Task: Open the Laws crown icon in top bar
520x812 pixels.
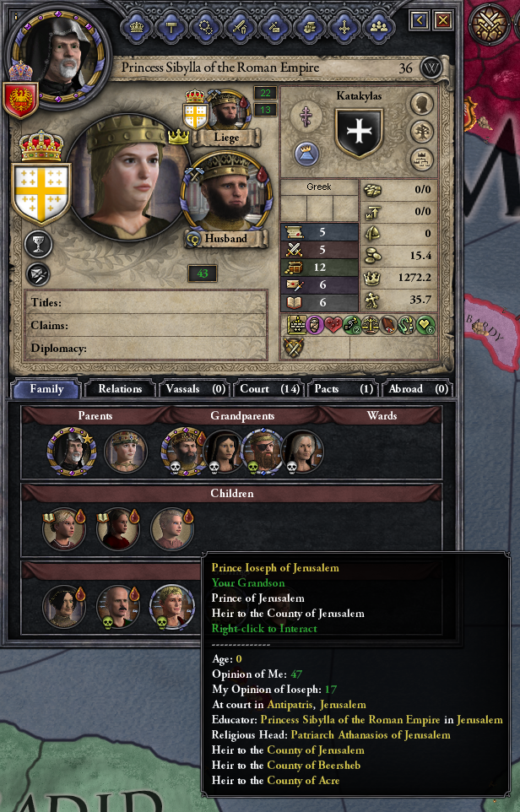Action: pyautogui.click(x=137, y=26)
